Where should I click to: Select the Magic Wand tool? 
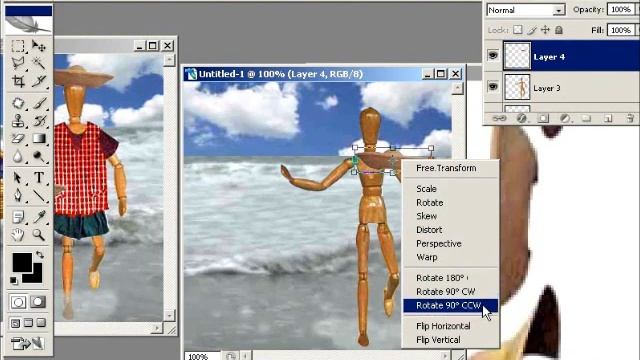pos(39,63)
